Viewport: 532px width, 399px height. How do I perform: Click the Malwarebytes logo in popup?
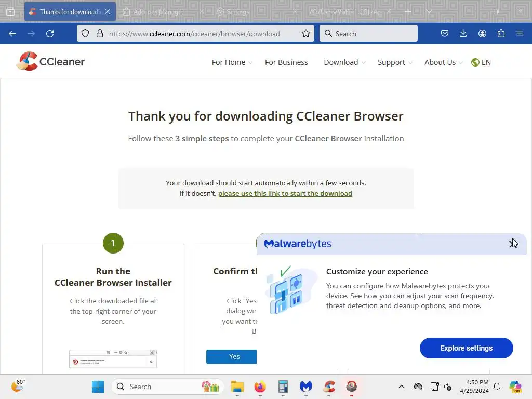297,244
